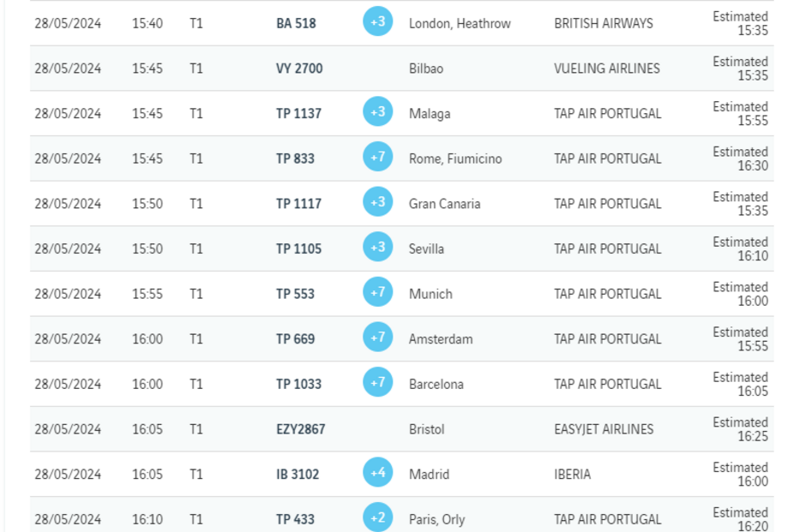Image resolution: width=799 pixels, height=532 pixels.
Task: Click destination Bilbao
Action: click(426, 69)
